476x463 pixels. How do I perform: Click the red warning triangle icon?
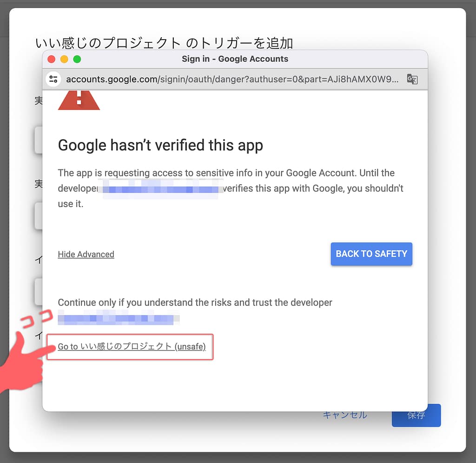tap(79, 100)
